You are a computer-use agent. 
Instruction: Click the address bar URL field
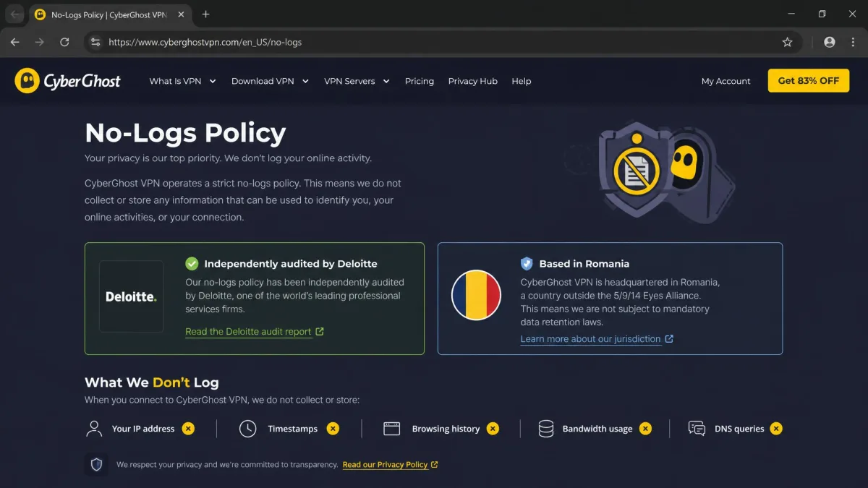click(x=441, y=42)
